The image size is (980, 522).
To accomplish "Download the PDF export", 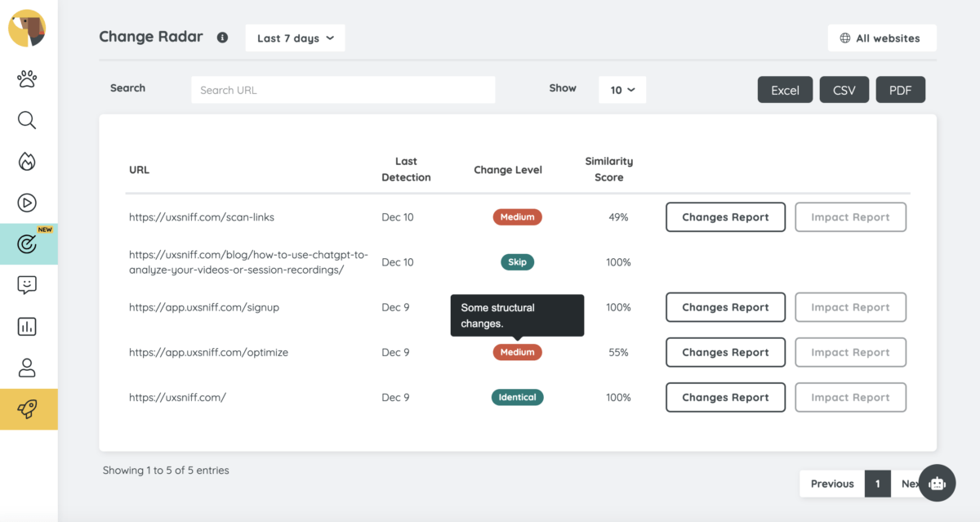I will (900, 90).
